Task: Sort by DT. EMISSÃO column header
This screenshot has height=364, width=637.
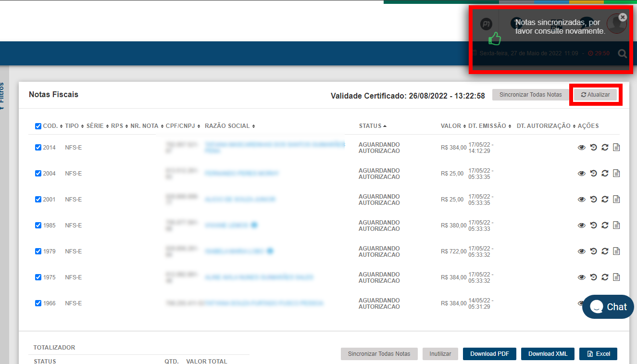Action: (x=487, y=126)
